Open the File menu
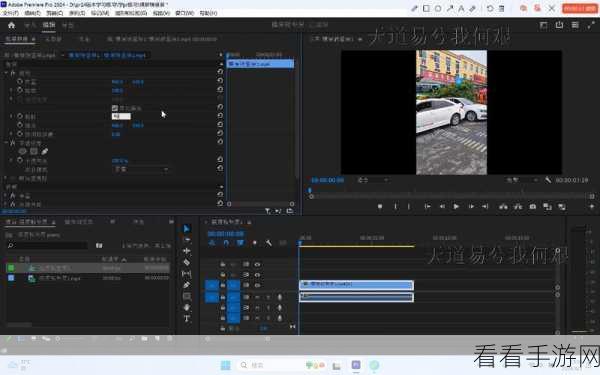 click(11, 13)
